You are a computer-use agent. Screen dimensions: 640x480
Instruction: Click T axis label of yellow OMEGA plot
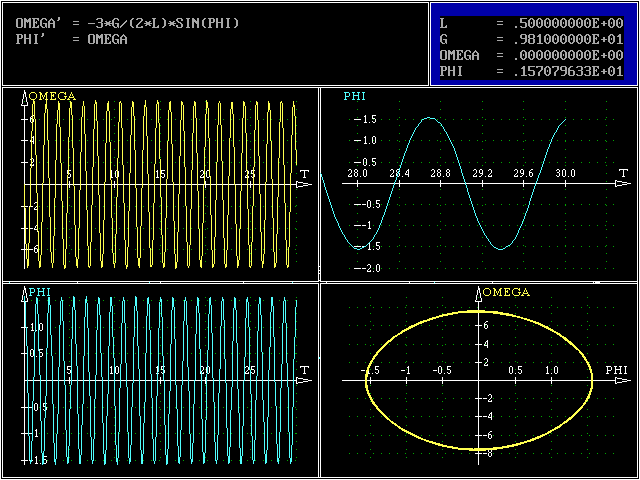304,175
